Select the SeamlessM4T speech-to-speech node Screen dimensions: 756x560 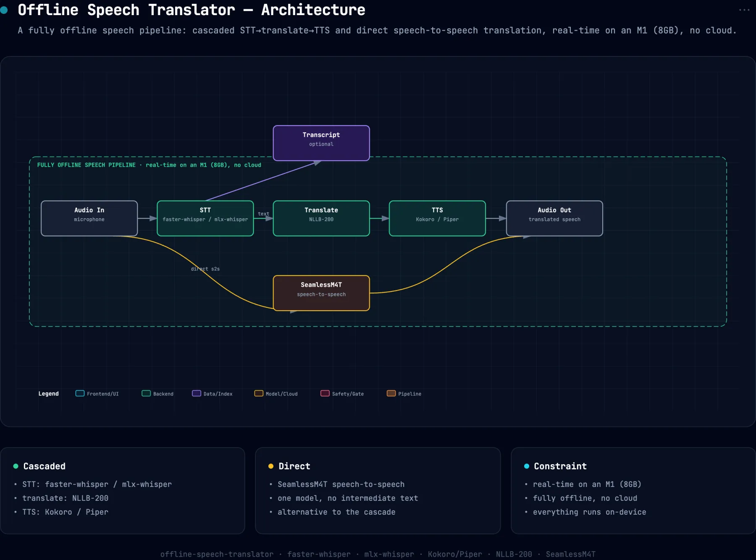pos(321,293)
